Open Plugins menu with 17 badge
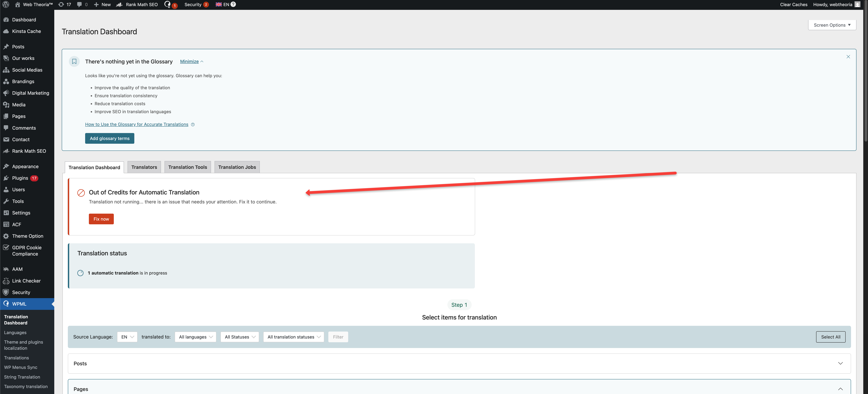Viewport: 868px width, 394px height. coord(20,178)
